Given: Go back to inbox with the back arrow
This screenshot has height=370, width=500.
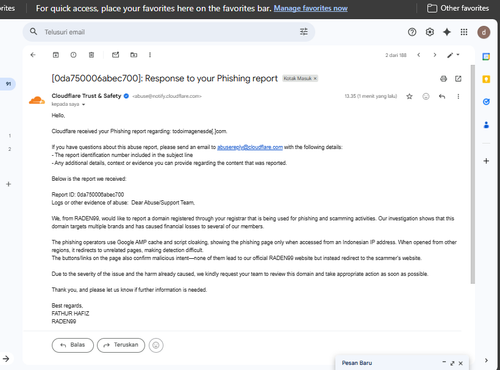Looking at the screenshot, I should pyautogui.click(x=33, y=55).
